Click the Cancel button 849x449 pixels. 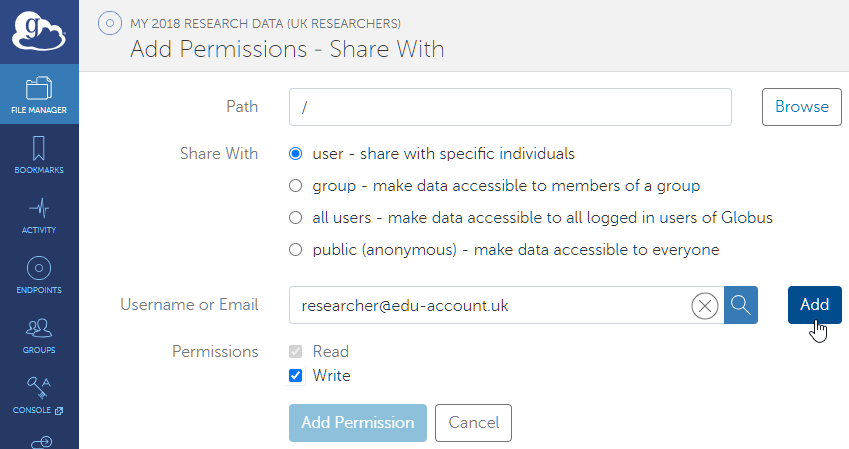[473, 423]
